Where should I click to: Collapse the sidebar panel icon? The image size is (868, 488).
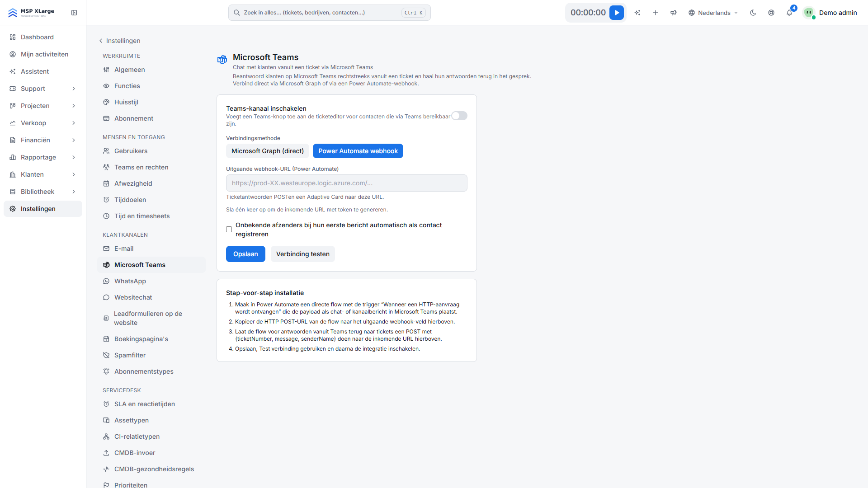coord(74,13)
